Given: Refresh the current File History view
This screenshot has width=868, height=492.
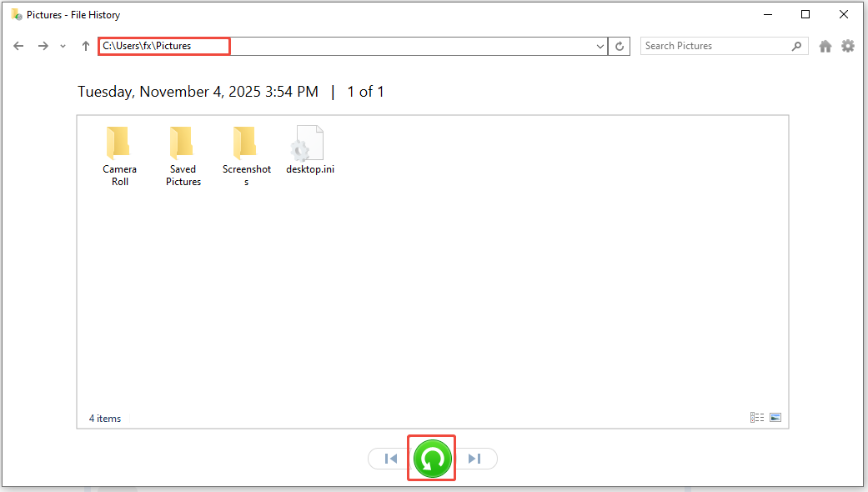Looking at the screenshot, I should pyautogui.click(x=619, y=46).
